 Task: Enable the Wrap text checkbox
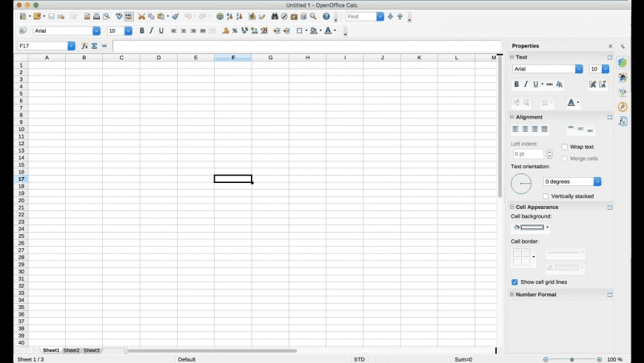coord(564,147)
